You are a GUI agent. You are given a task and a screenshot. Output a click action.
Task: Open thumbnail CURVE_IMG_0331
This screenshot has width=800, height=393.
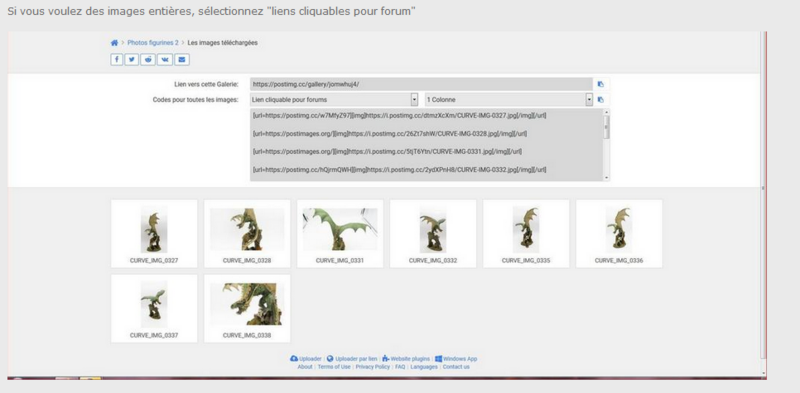click(340, 233)
